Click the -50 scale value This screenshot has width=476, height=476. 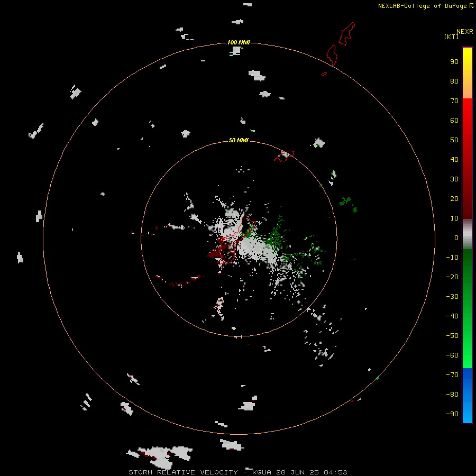452,336
